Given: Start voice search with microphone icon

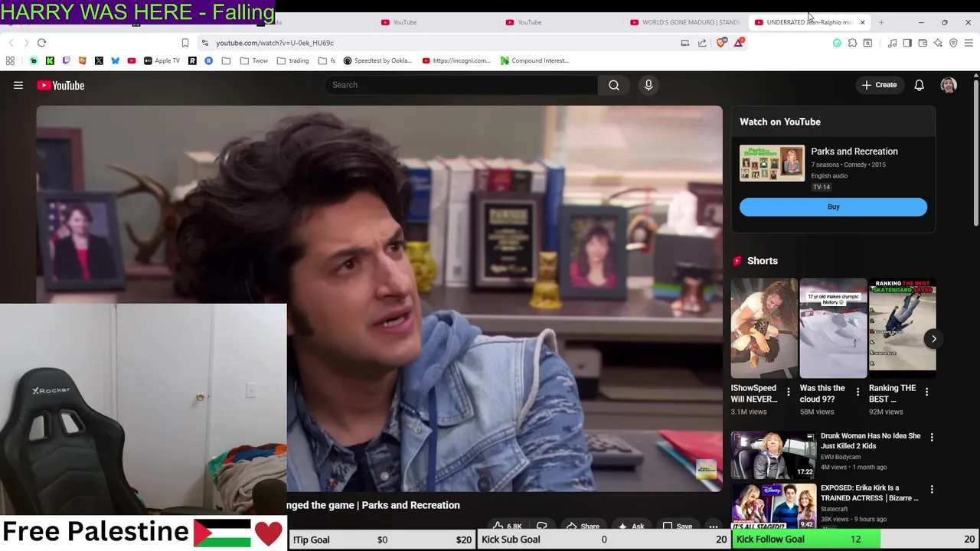Looking at the screenshot, I should point(648,85).
